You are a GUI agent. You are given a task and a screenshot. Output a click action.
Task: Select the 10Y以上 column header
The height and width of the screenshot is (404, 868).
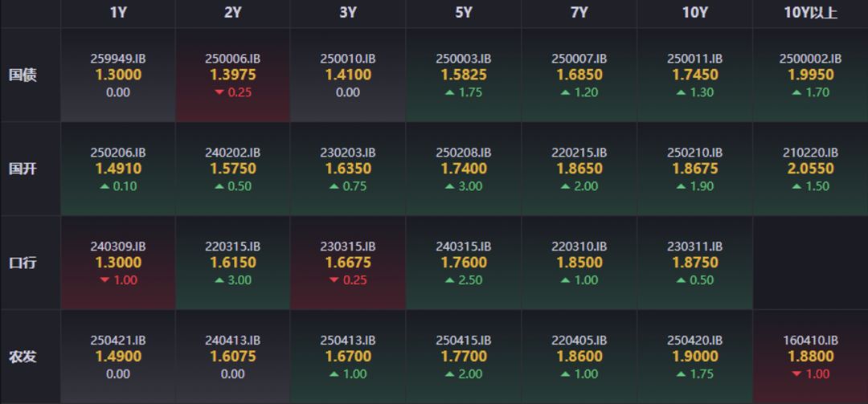point(810,13)
